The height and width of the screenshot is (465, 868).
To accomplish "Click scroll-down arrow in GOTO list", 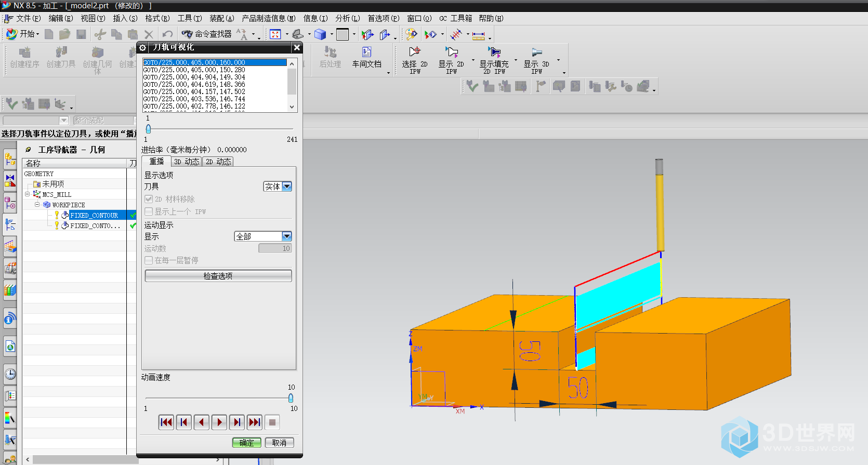I will click(x=292, y=107).
